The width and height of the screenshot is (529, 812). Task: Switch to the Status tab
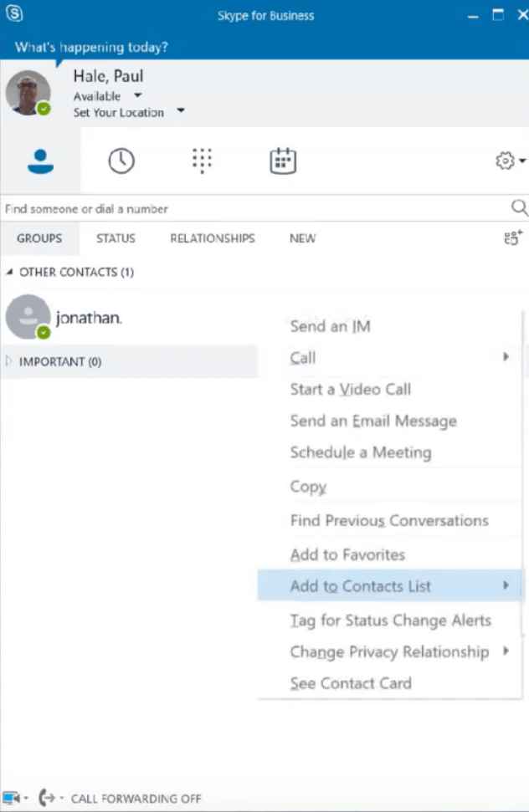[116, 238]
